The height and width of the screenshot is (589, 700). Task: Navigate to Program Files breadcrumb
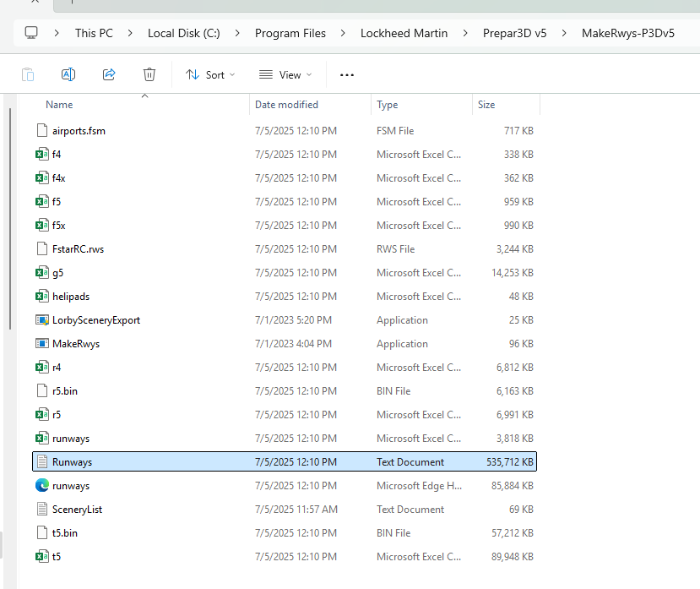coord(290,33)
